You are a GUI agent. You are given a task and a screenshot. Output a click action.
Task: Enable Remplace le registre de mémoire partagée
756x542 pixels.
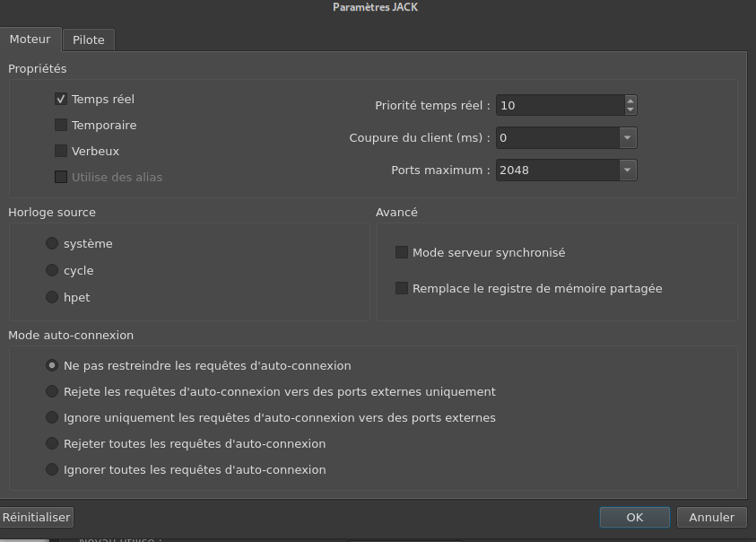[402, 289]
